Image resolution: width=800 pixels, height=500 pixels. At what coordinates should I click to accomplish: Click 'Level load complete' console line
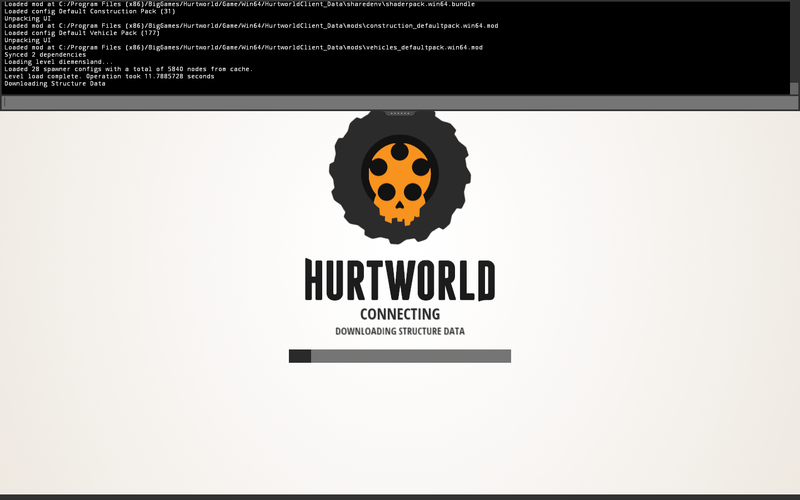click(109, 77)
